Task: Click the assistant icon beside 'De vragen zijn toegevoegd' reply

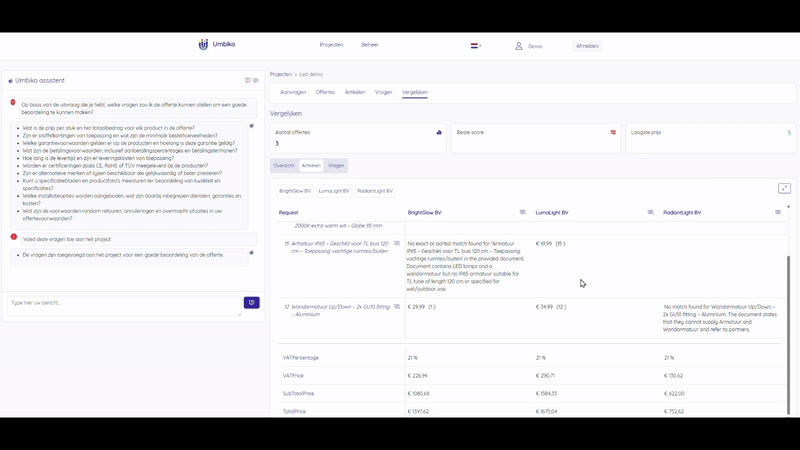Action: [252, 253]
